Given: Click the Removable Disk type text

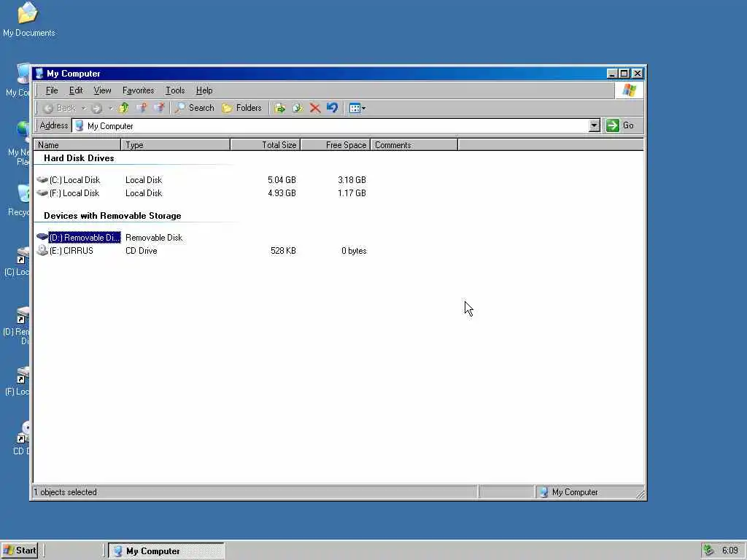Looking at the screenshot, I should (x=154, y=237).
